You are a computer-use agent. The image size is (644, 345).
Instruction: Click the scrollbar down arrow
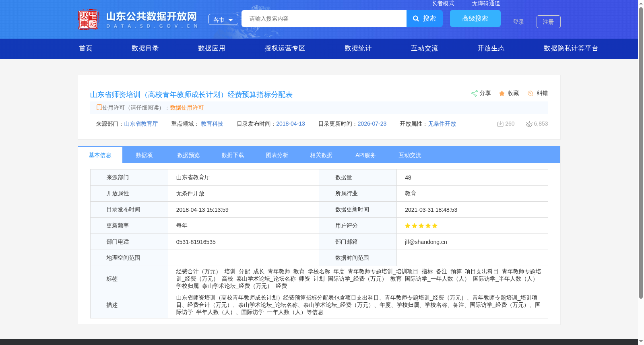641,341
